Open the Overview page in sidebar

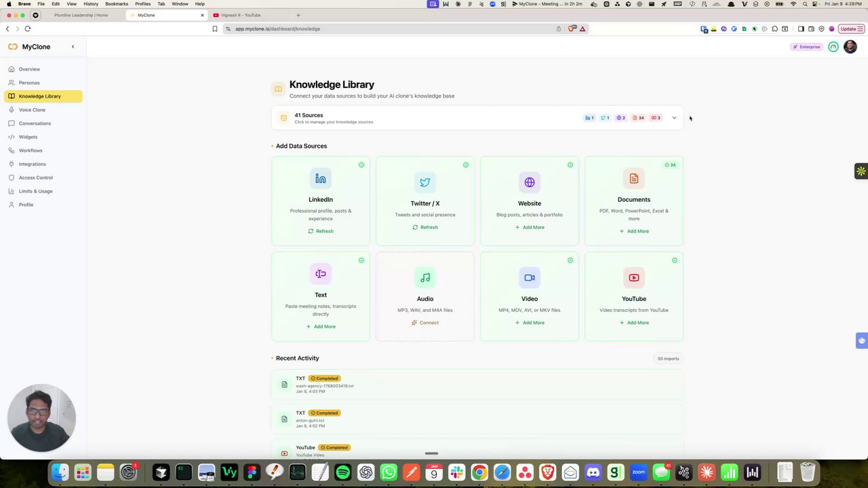29,69
